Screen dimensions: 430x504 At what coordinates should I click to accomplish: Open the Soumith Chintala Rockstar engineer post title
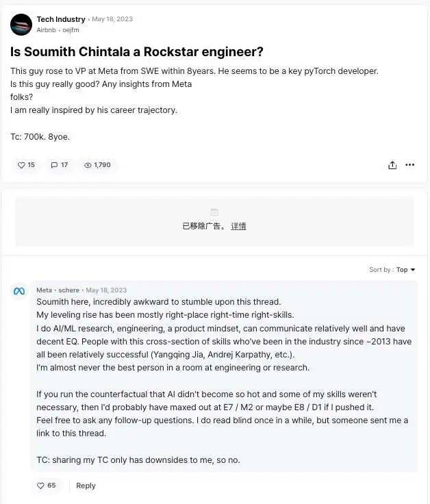click(x=137, y=51)
